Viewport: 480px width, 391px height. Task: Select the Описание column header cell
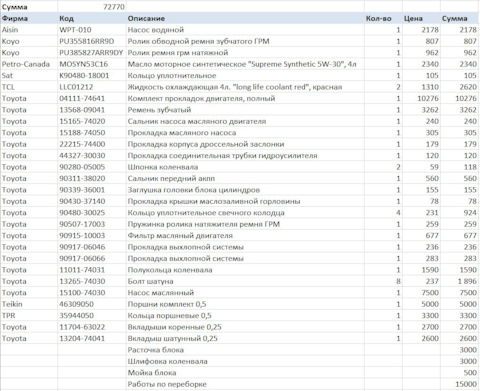coord(245,18)
